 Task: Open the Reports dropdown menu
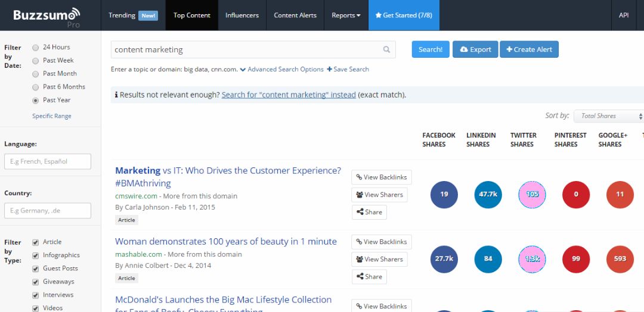click(346, 15)
